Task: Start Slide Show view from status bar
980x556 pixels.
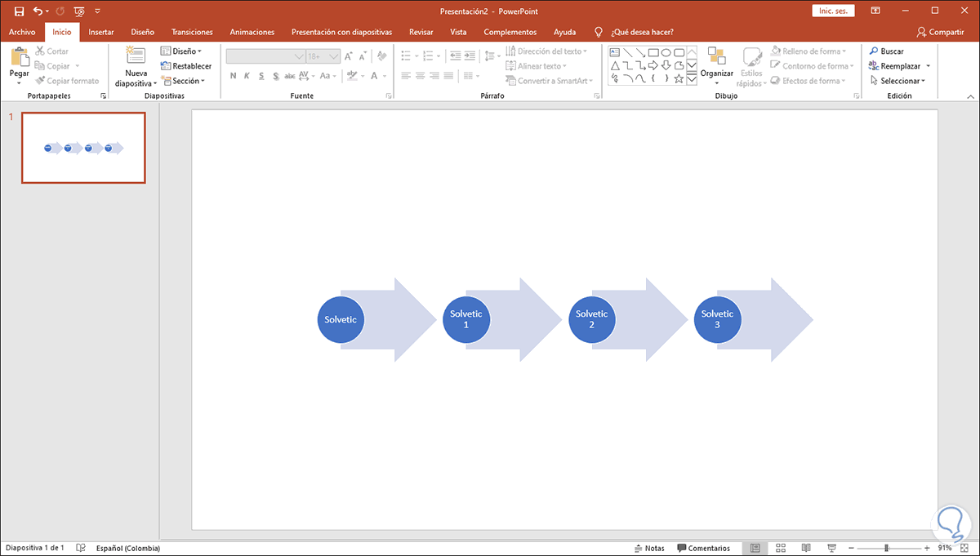Action: (831, 548)
